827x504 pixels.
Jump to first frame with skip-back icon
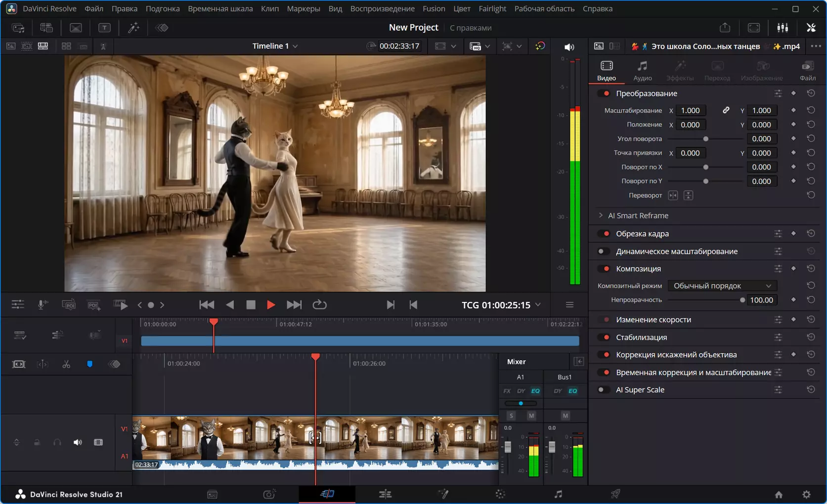pyautogui.click(x=207, y=305)
